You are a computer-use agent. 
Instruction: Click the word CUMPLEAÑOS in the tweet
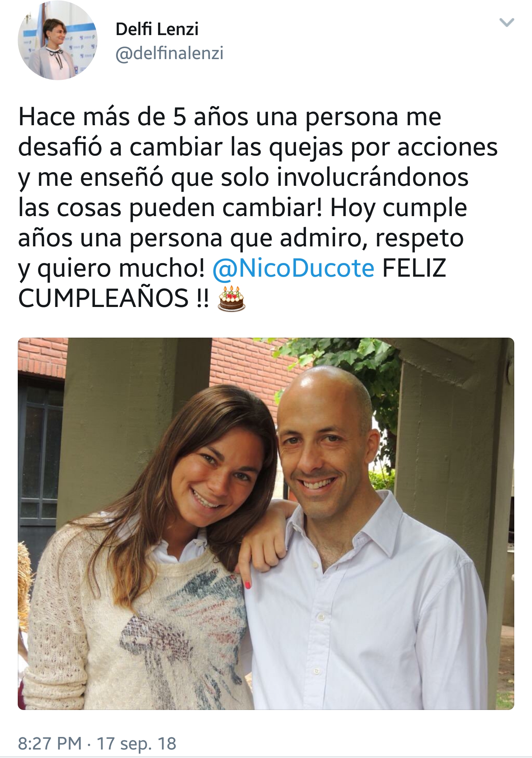point(103,298)
